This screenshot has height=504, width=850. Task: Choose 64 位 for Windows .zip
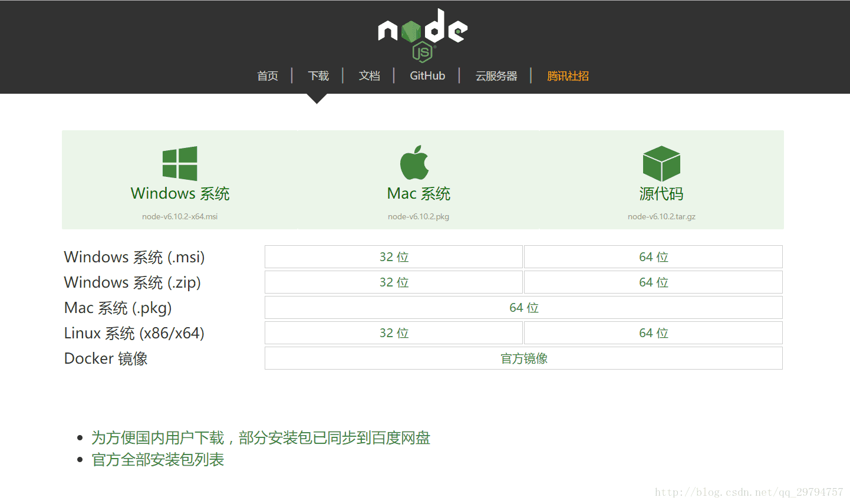click(x=653, y=282)
